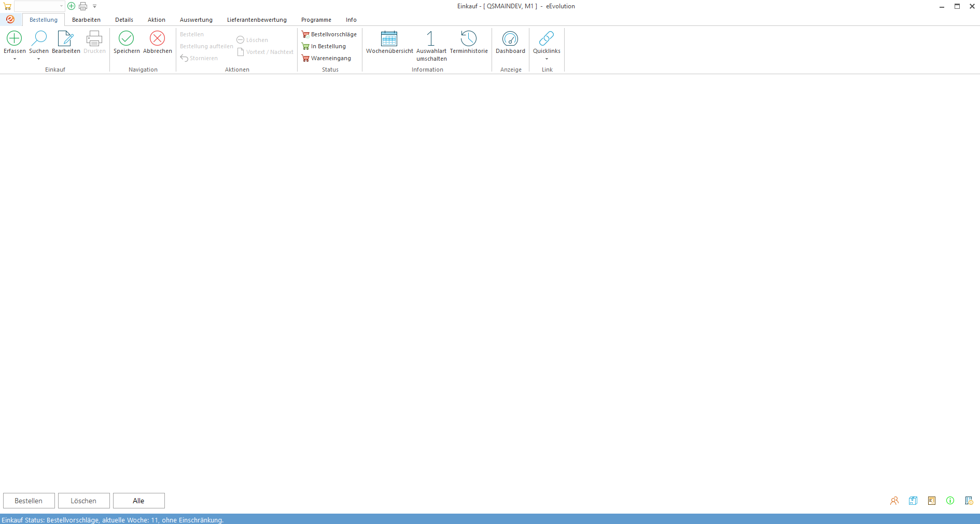Click the green plus in quick access toolbar
This screenshot has height=524, width=980.
click(72, 6)
